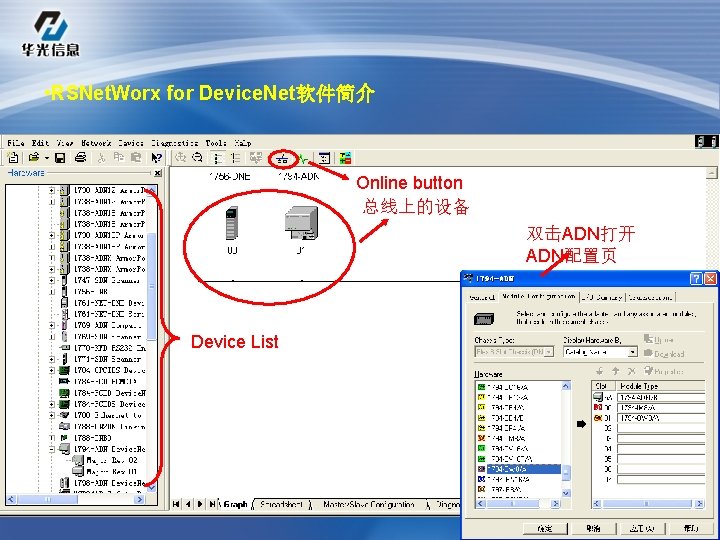Select the 1756-DNB device icon at node 00
The width and height of the screenshot is (720, 540).
[x=232, y=223]
